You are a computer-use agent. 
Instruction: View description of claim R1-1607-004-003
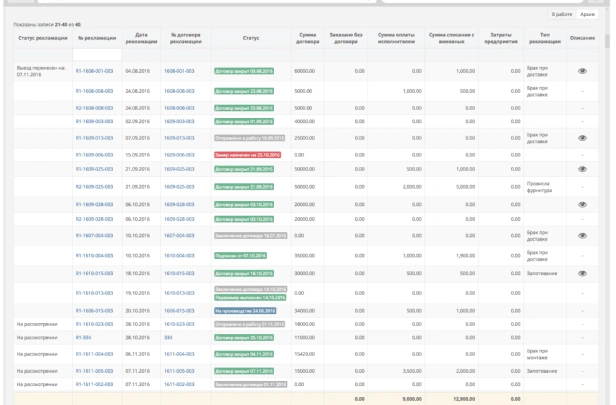(x=582, y=236)
